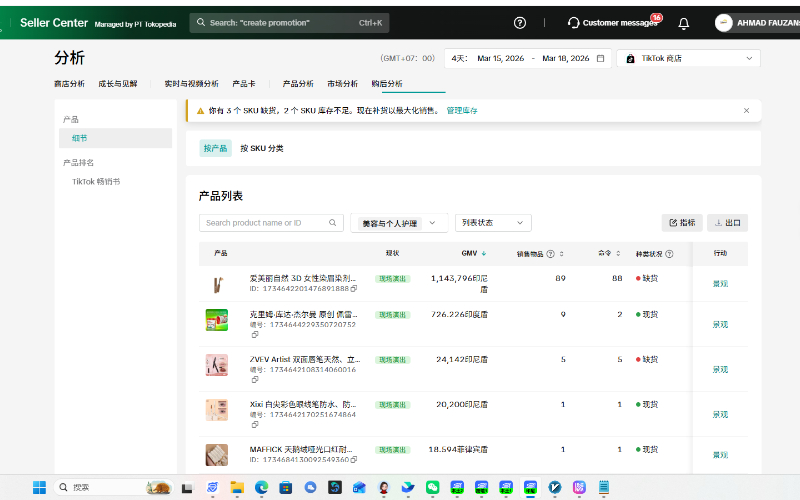This screenshot has width=800, height=500.
Task: Copy product ID 1734642108314060016
Action: click(x=255, y=380)
